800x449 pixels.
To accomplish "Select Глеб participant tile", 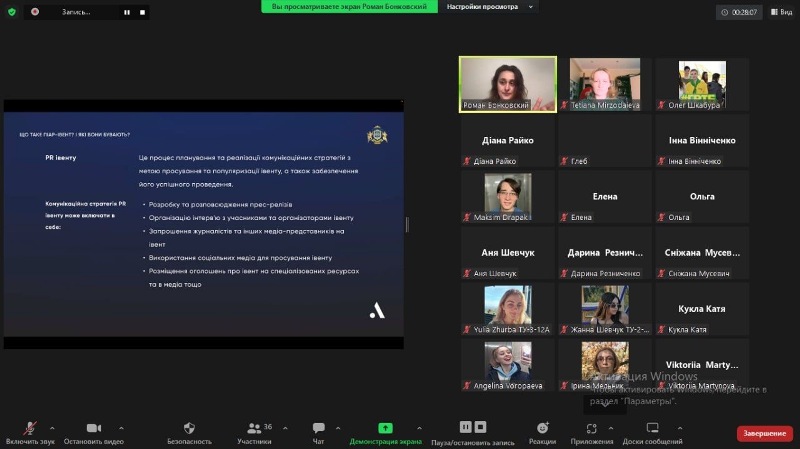I will tap(605, 141).
